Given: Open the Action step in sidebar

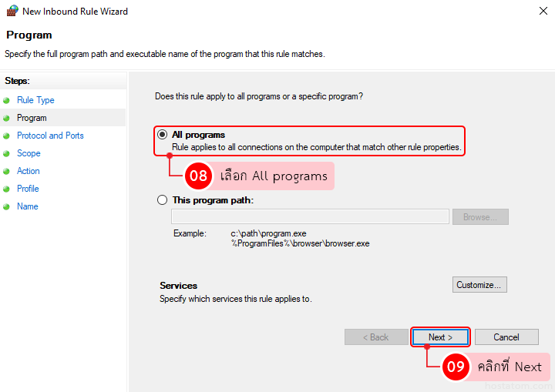Looking at the screenshot, I should tap(29, 171).
